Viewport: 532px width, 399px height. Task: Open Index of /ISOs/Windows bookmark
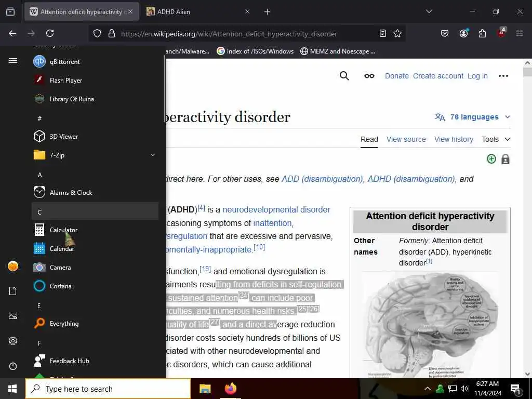(255, 51)
